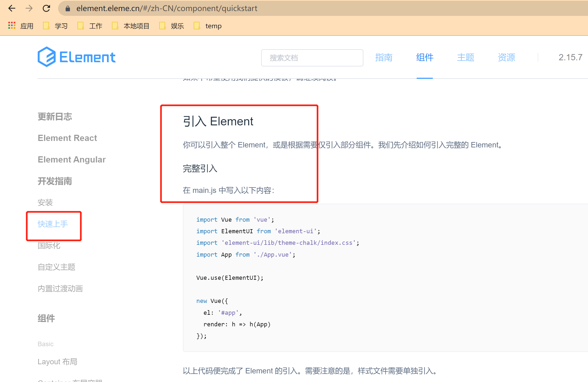This screenshot has width=588, height=382.
Task: Open the 工作 bookmark folder
Action: point(90,26)
